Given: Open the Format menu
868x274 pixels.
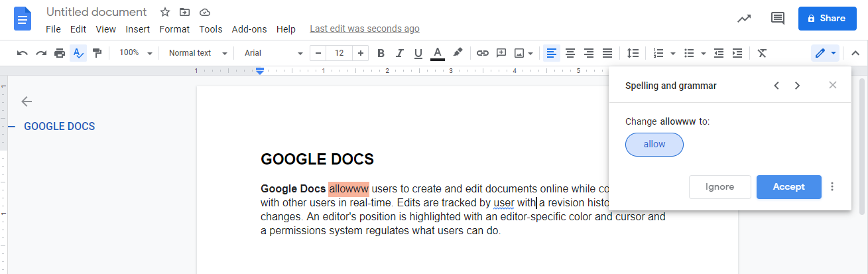Looking at the screenshot, I should 174,29.
